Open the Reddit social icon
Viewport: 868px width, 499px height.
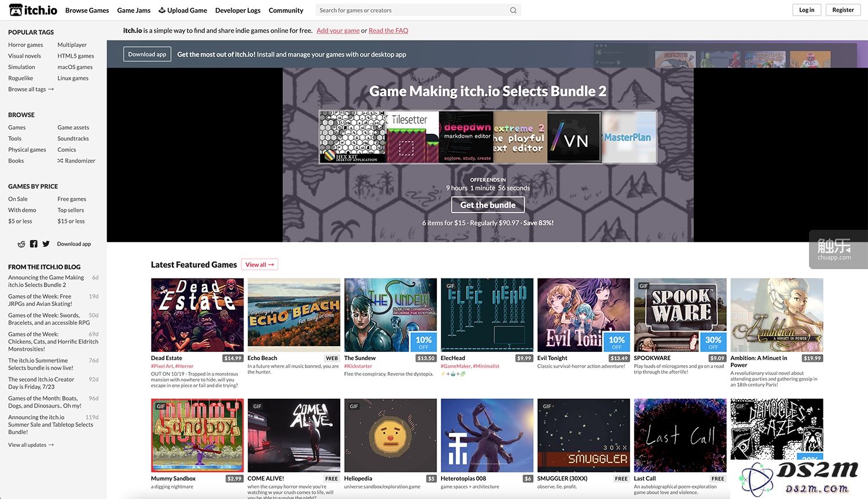tap(21, 244)
